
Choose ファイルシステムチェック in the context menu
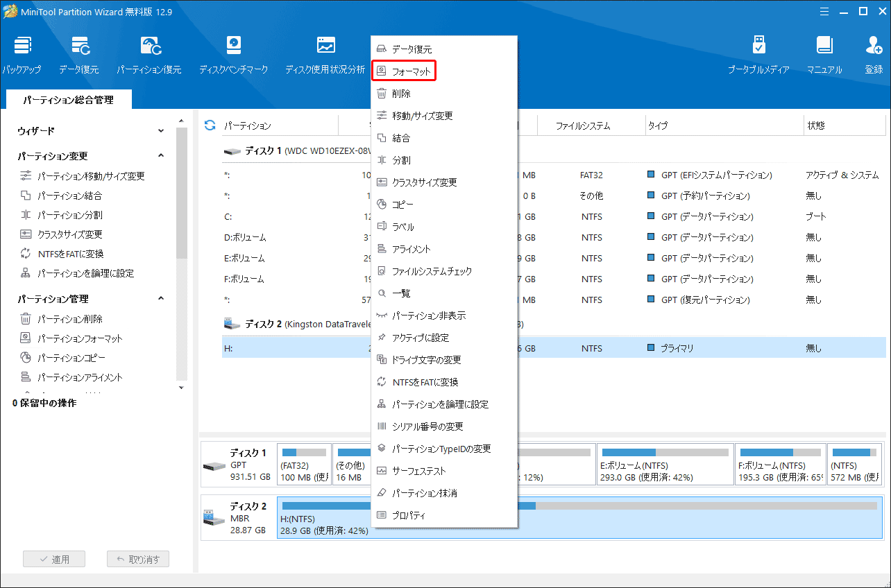(x=444, y=271)
